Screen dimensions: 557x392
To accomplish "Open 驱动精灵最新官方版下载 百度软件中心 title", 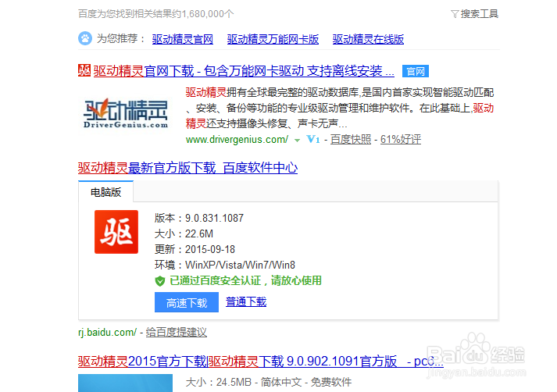I will point(188,168).
